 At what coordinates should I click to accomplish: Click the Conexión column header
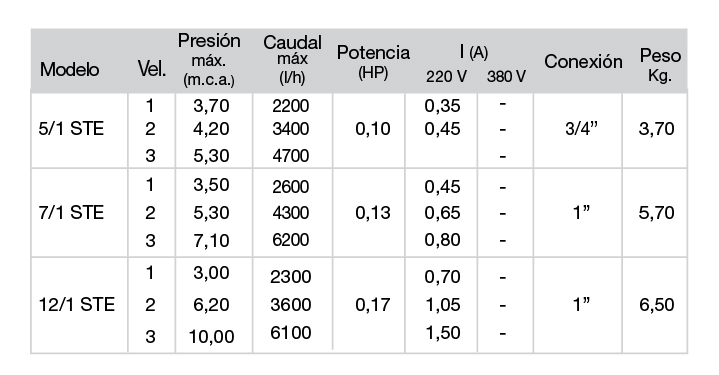(x=583, y=61)
